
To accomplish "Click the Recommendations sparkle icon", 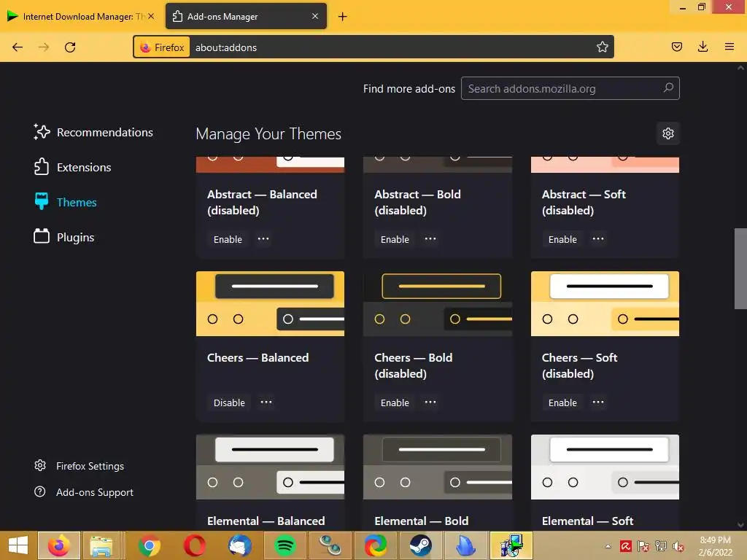I will 42,132.
